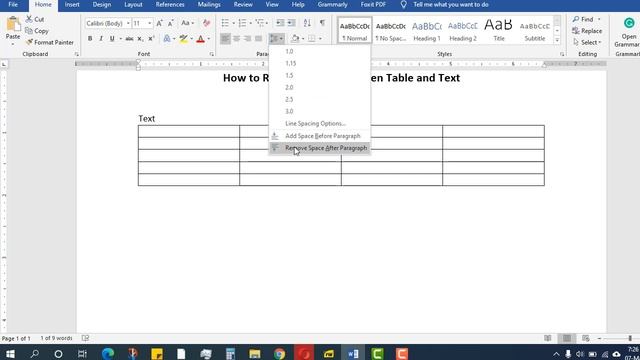Increase paragraph indent

click(291, 23)
